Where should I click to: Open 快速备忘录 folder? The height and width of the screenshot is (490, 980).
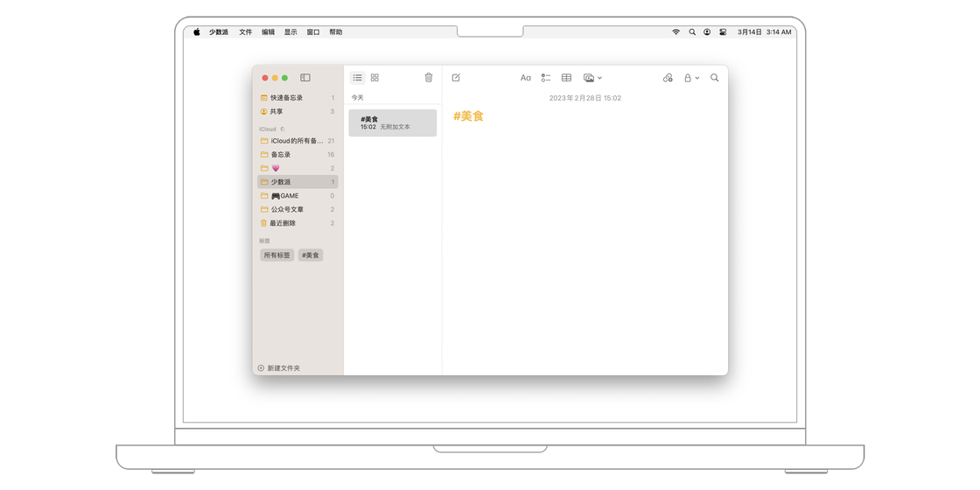coord(297,97)
